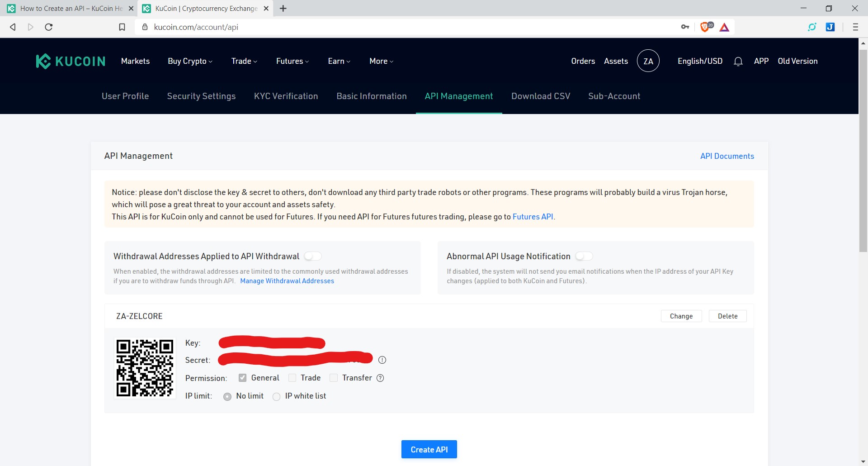Image resolution: width=868 pixels, height=466 pixels.
Task: Open the English/USD language selector
Action: point(700,61)
